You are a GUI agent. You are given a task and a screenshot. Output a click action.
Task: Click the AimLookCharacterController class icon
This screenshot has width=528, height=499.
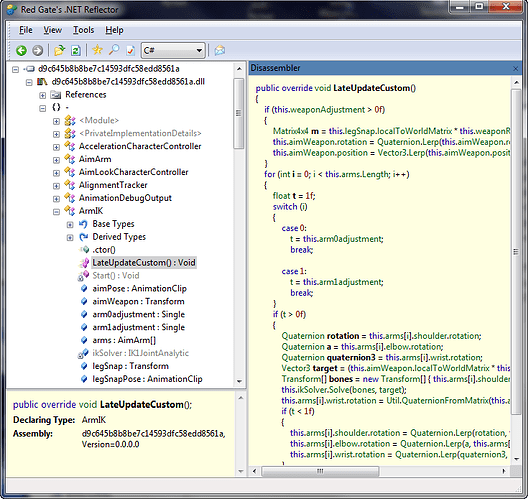coord(70,172)
